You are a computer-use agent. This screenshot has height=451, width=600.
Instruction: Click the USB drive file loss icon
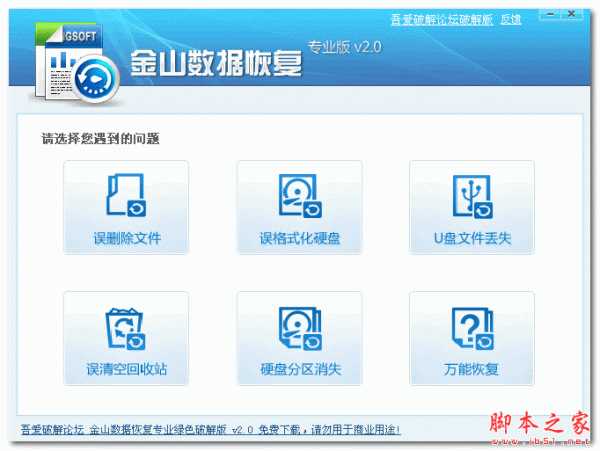(473, 197)
